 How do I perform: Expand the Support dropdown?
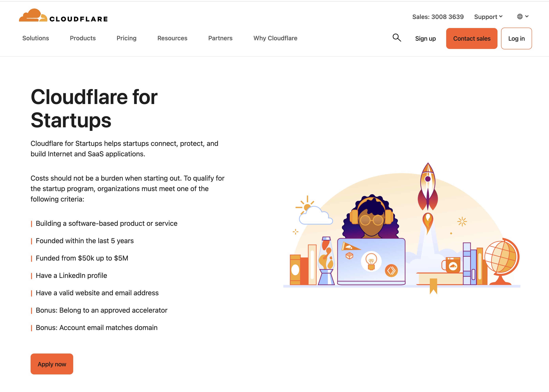click(x=488, y=17)
